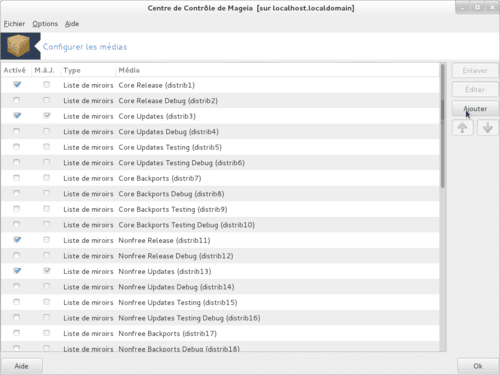Open the Fichier menu
500x375 pixels.
[14, 24]
